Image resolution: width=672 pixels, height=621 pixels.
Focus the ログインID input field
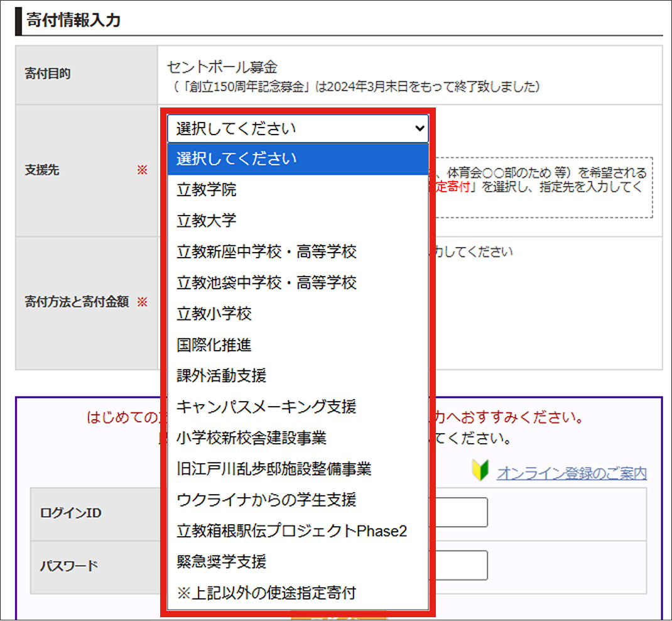(458, 512)
